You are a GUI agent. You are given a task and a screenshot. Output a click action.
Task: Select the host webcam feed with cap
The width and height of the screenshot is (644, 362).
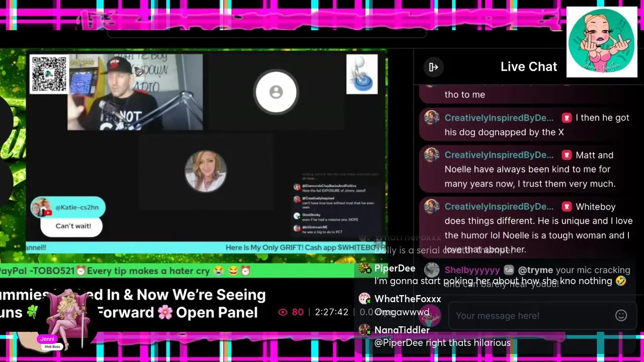click(135, 93)
